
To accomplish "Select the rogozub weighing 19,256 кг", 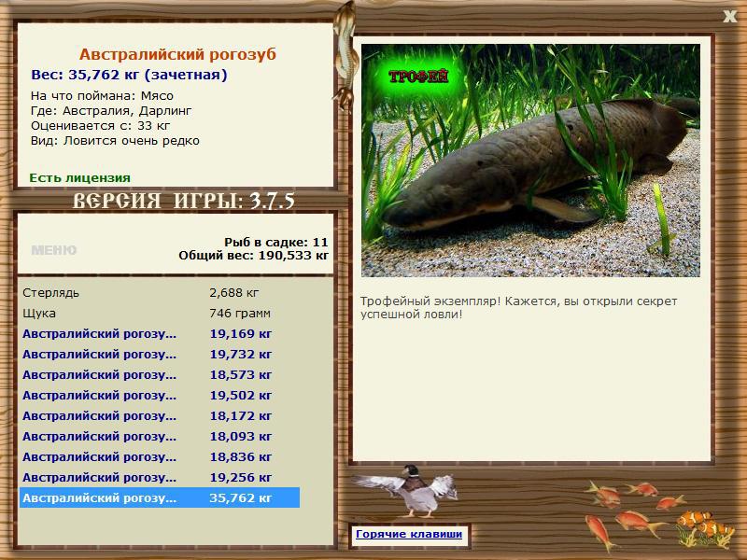I will [x=160, y=477].
